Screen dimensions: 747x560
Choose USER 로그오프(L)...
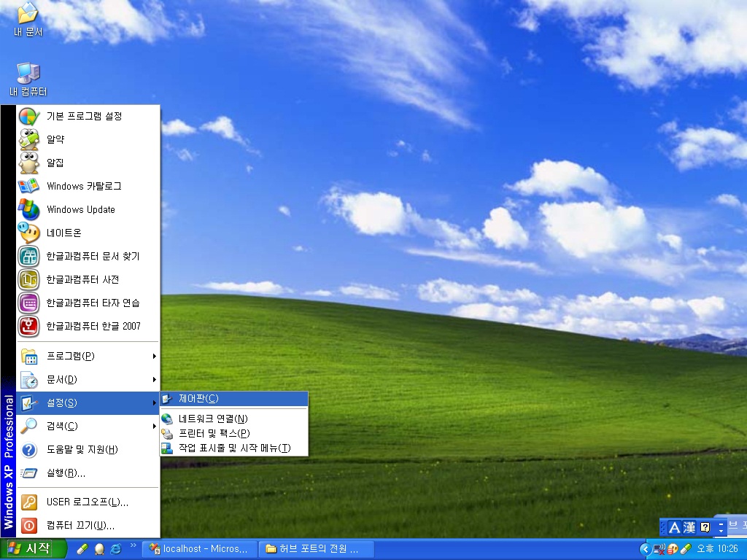tap(88, 502)
